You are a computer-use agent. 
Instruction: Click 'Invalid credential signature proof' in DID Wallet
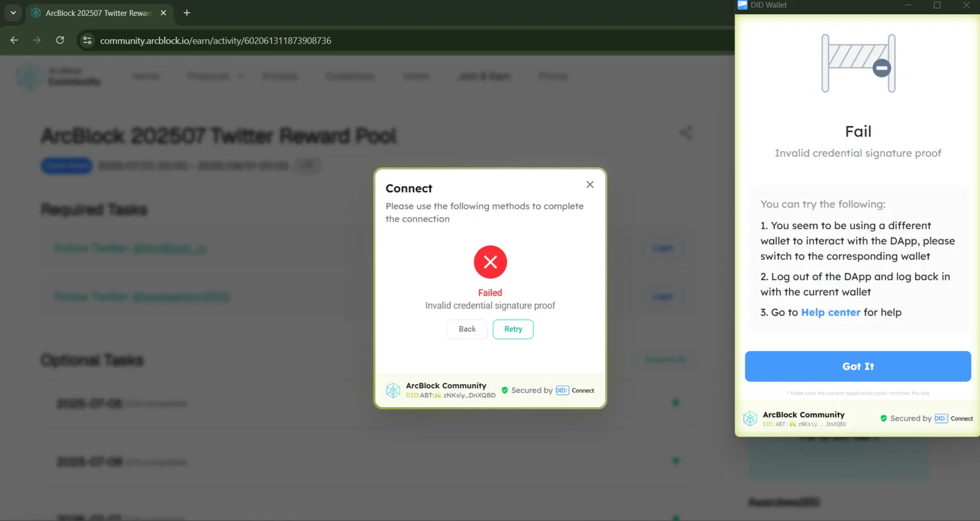coord(858,153)
